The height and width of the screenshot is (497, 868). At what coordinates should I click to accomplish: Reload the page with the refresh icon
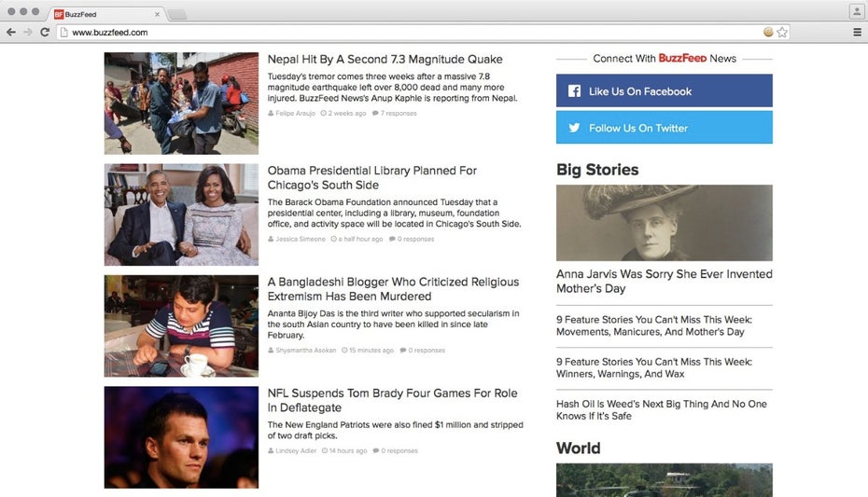[45, 32]
